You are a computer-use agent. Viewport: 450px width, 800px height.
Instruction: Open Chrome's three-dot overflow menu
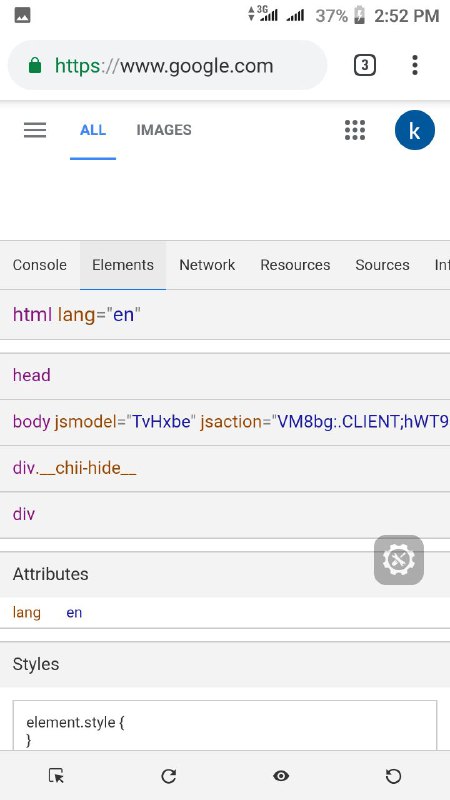[x=415, y=65]
